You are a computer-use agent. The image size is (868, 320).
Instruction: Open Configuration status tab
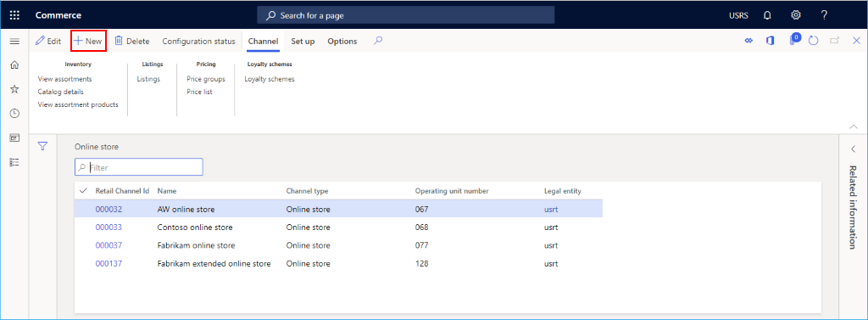coord(198,41)
